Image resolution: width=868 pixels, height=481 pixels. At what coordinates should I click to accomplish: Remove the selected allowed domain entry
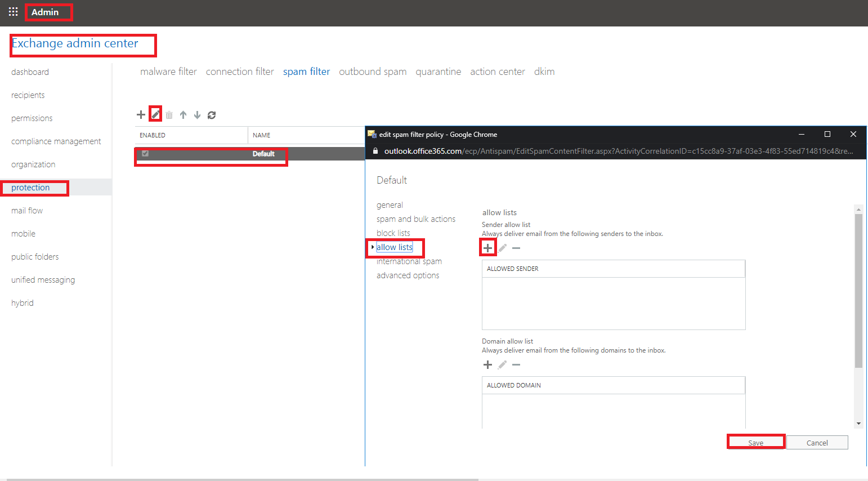516,364
